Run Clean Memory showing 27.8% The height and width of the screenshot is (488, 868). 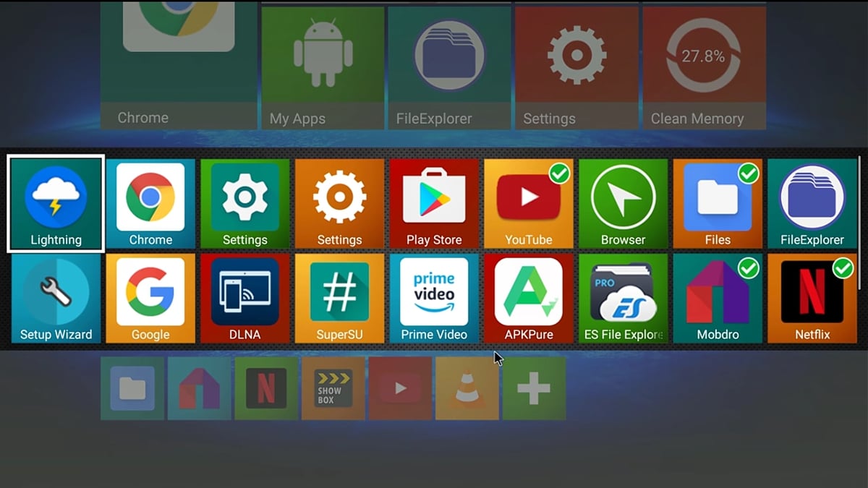click(x=704, y=68)
